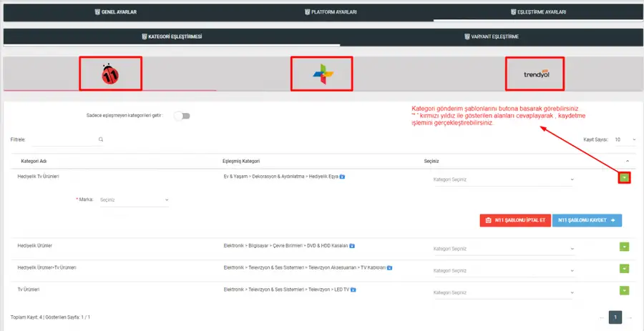This screenshot has width=644, height=331.
Task: Click 'Hediyelik Ürünler' category name
Action: click(x=35, y=245)
